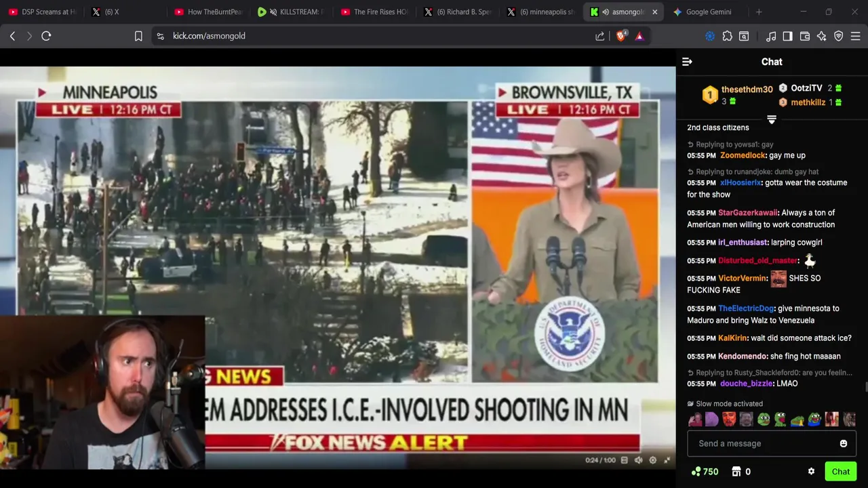
Task: Open VictorVermin's chat profile
Action: tap(742, 279)
